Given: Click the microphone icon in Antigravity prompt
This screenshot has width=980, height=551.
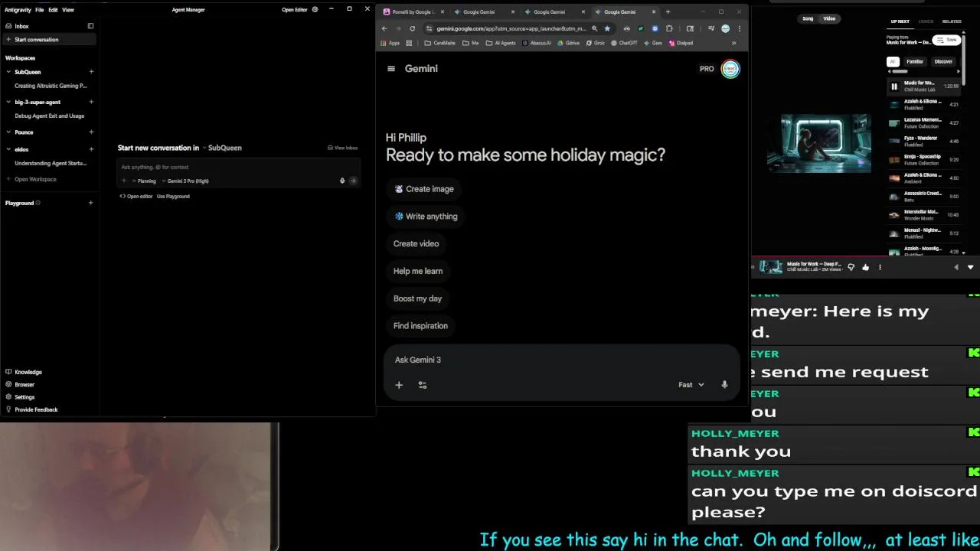Looking at the screenshot, I should pyautogui.click(x=342, y=181).
